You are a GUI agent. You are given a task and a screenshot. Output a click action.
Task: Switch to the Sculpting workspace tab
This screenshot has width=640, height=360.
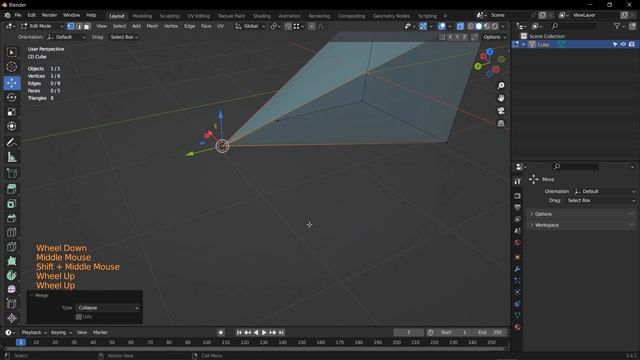coord(169,16)
